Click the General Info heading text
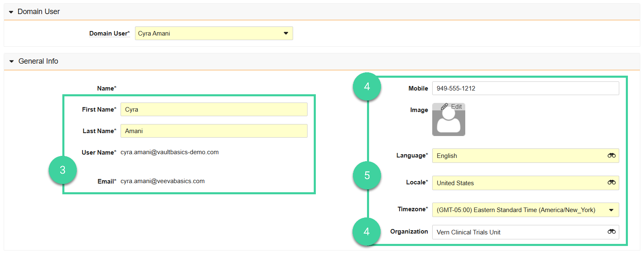The height and width of the screenshot is (253, 644). (x=38, y=61)
